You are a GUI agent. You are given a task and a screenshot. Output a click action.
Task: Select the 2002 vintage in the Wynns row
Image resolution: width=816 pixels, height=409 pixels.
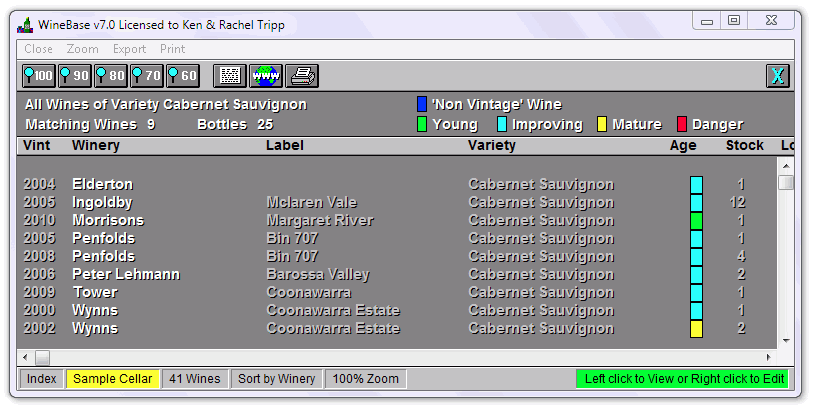click(40, 329)
